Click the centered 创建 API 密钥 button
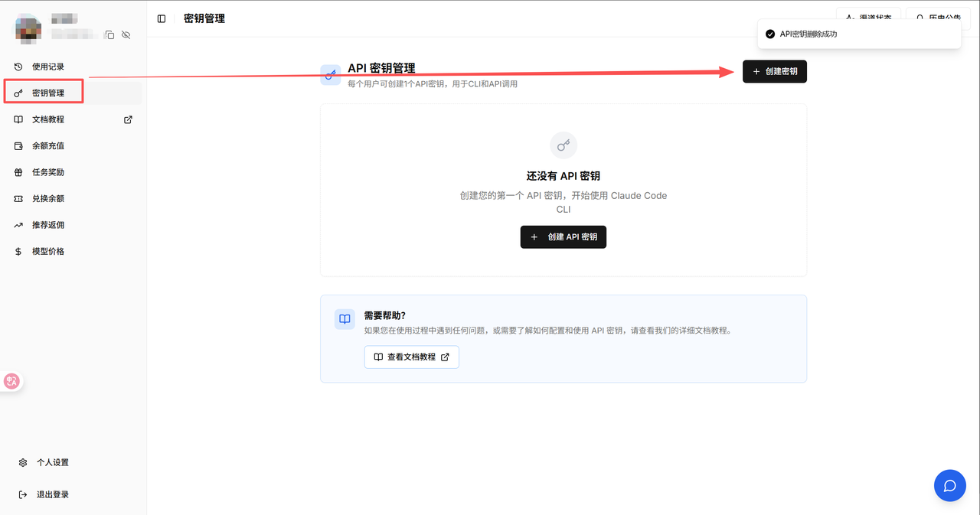Viewport: 980px width, 515px height. [563, 237]
